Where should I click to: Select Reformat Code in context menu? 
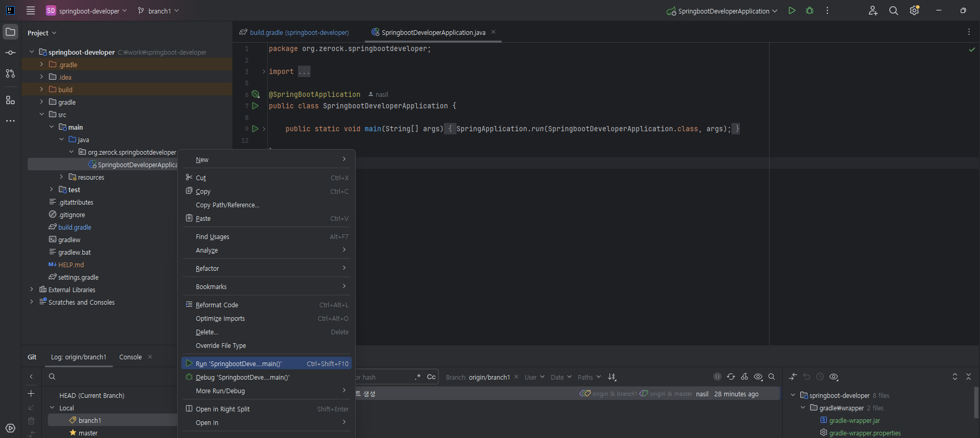tap(266, 305)
